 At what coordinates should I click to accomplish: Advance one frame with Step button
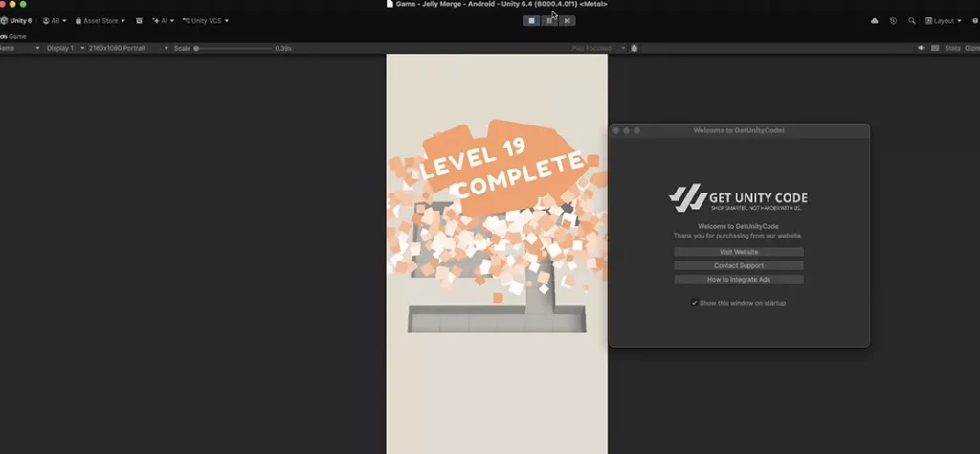coord(567,21)
